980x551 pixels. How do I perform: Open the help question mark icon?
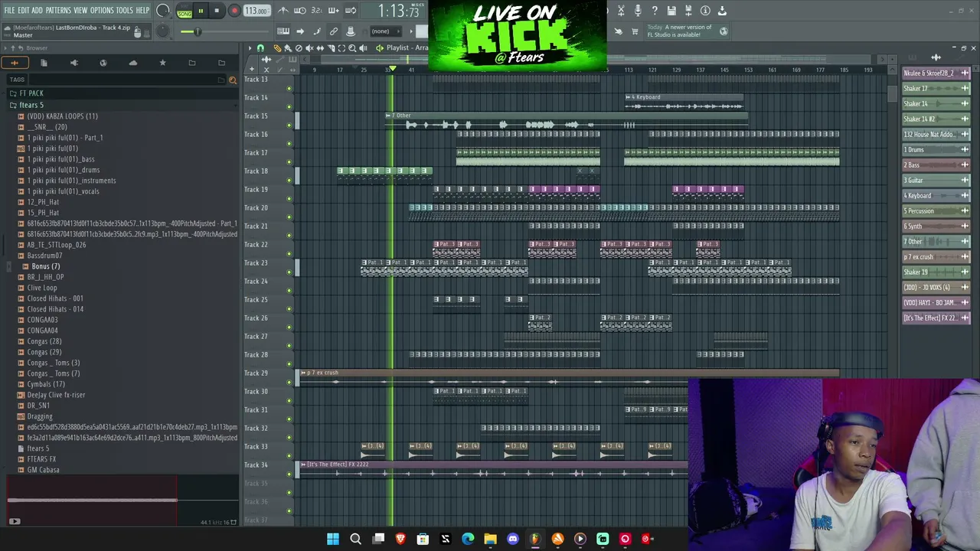(x=655, y=11)
